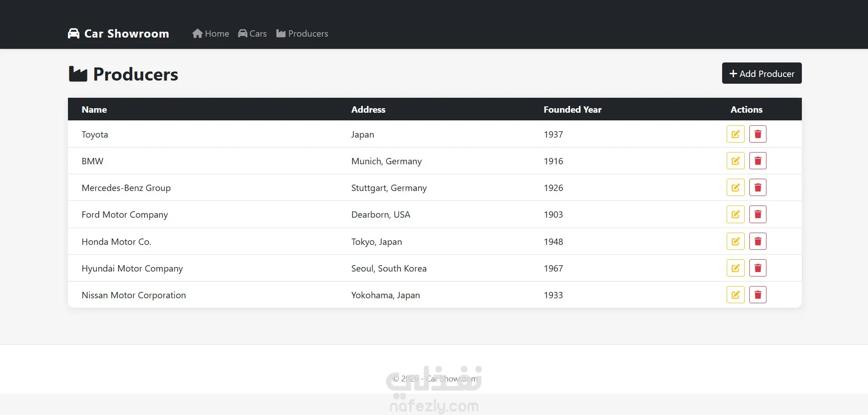The height and width of the screenshot is (415, 868).
Task: Open the Producers navigation link
Action: point(302,33)
